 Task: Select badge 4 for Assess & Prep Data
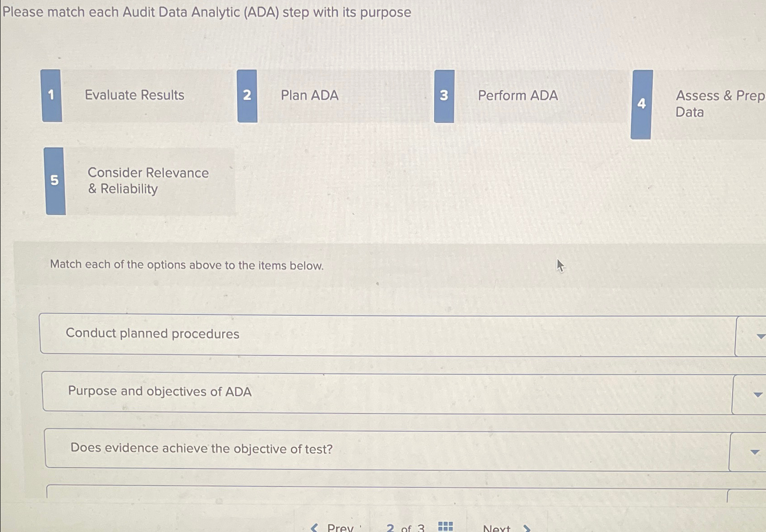tap(641, 105)
